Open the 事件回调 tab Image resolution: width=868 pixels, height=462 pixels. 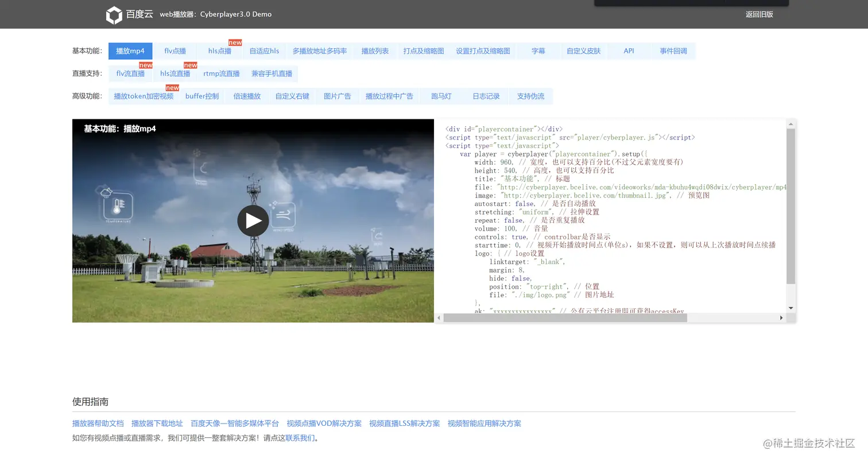tap(673, 51)
